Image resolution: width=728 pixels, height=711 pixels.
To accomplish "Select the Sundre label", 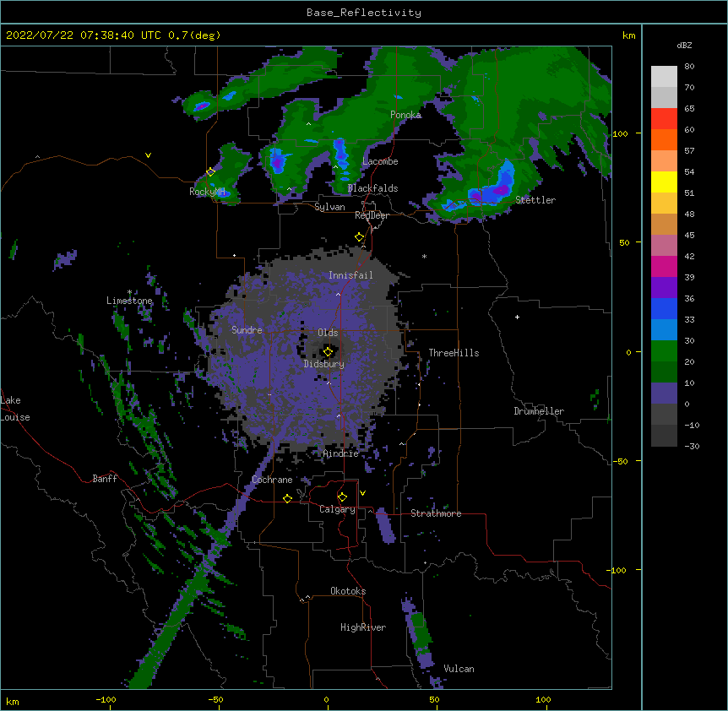I will point(247,330).
